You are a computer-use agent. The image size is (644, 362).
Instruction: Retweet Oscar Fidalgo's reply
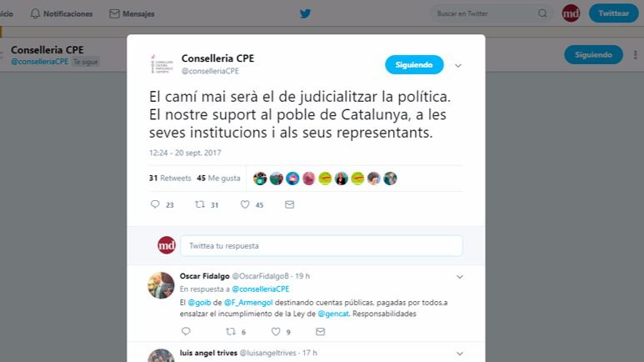231,331
